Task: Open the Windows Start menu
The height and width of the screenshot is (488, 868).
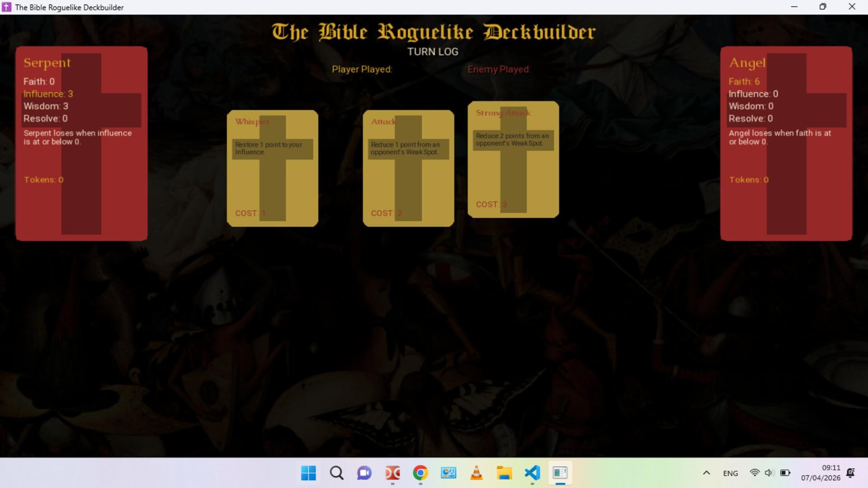Action: tap(308, 473)
